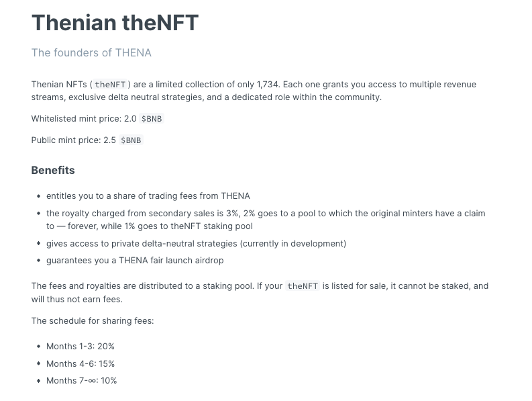Select the "Months 1-3: 20%" list item
The width and height of the screenshot is (532, 401).
tap(81, 346)
